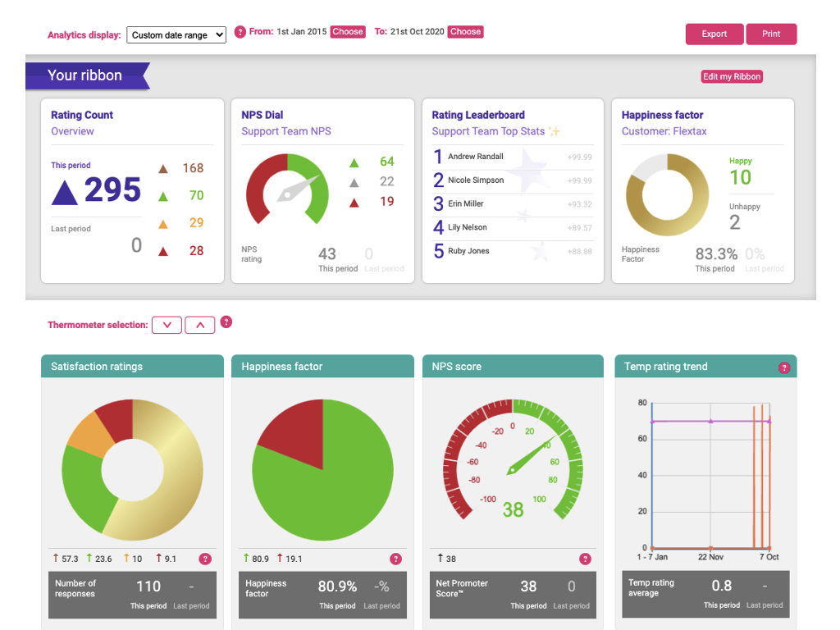The height and width of the screenshot is (630, 840).
Task: Click the Print button
Action: click(771, 34)
